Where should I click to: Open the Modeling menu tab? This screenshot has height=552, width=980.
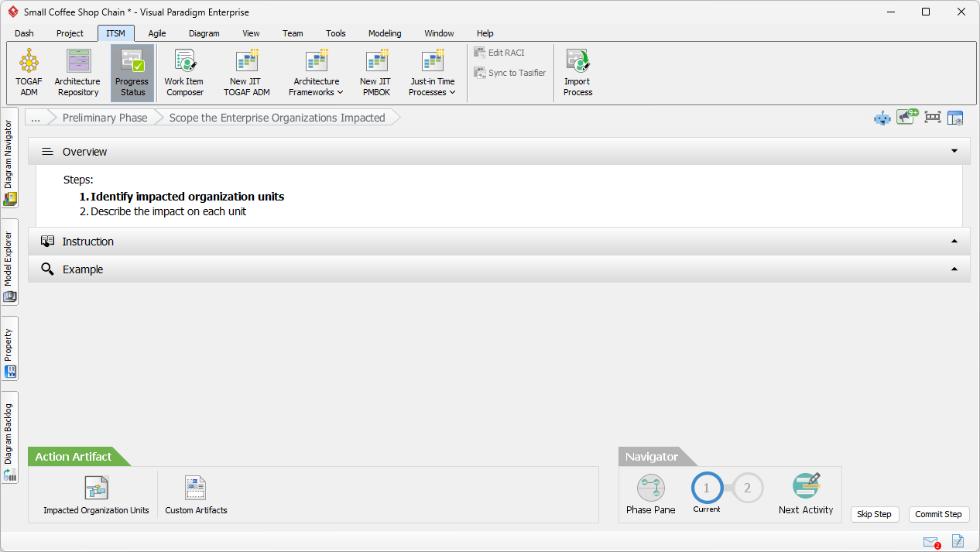385,33
